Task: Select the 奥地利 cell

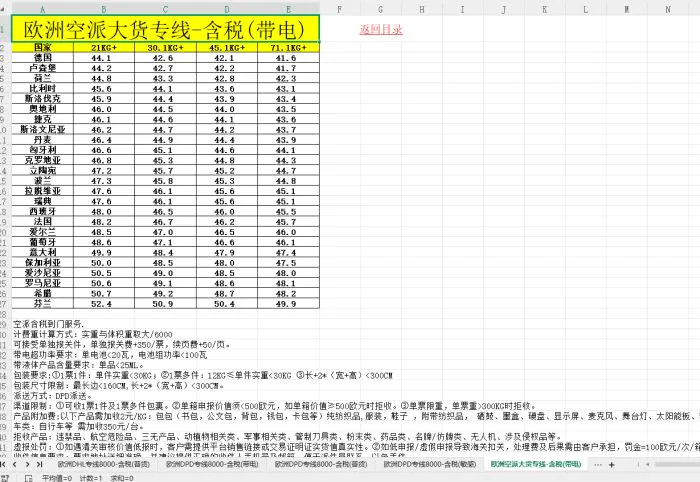Action: 42,109
